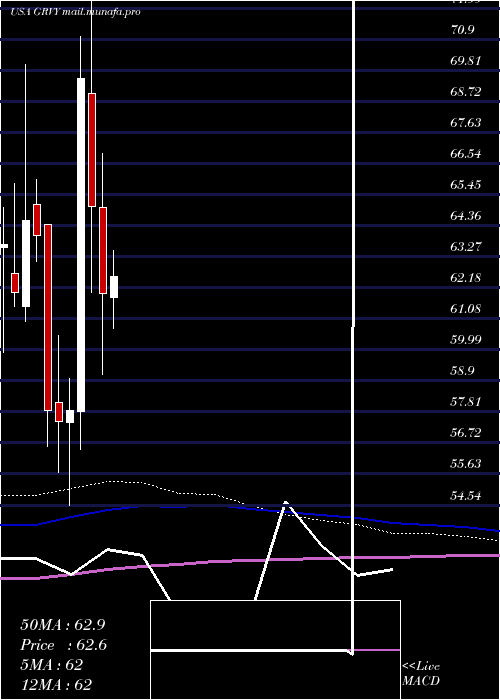Click the 62.18 price axis label
Viewport: 500px width, 700px height.
tap(466, 278)
